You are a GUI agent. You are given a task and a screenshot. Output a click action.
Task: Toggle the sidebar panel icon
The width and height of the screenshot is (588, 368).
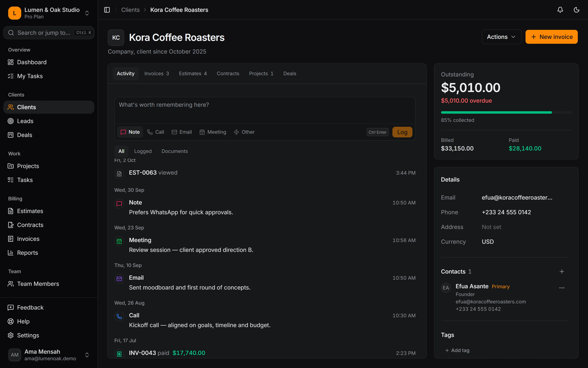pos(107,10)
